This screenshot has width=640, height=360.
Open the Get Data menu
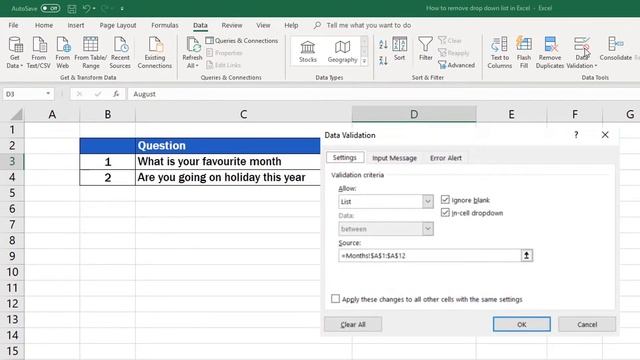click(x=15, y=52)
